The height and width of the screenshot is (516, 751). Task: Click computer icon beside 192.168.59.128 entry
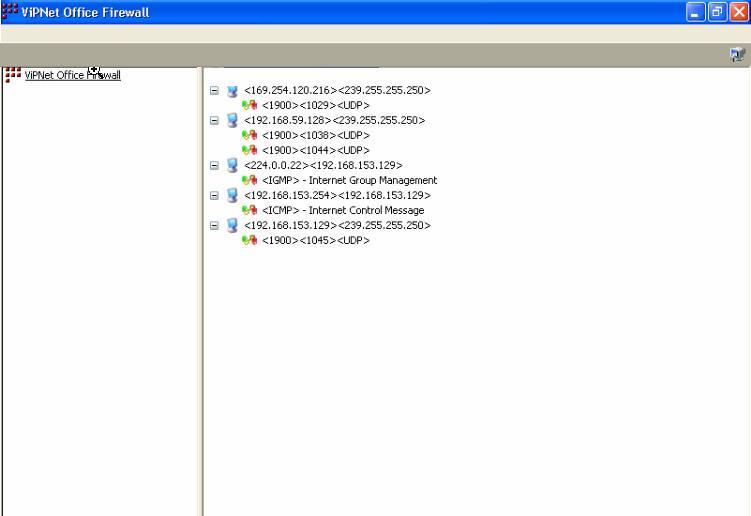232,120
